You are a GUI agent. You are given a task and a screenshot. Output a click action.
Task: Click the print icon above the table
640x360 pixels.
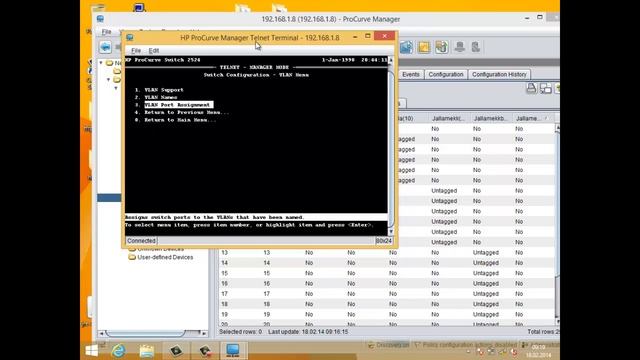(x=531, y=88)
